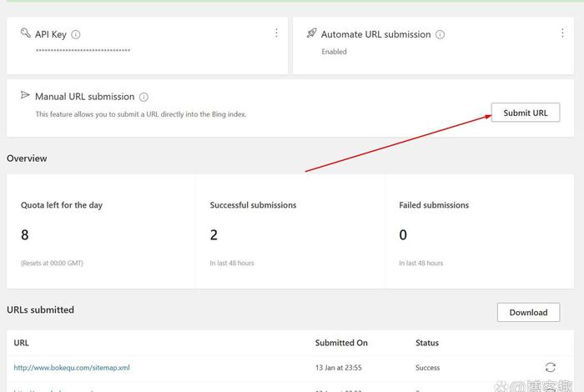
Task: Select the Failed submissions card
Action: pyautogui.click(x=478, y=231)
